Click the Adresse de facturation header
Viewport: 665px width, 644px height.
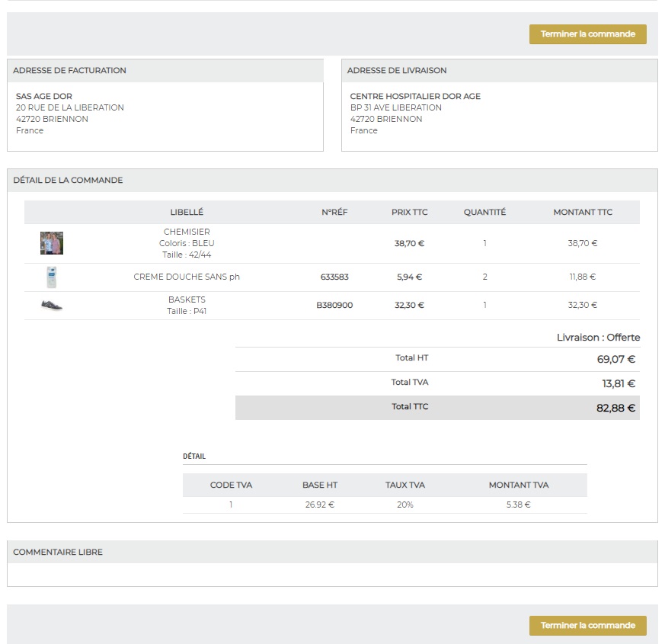coord(70,71)
